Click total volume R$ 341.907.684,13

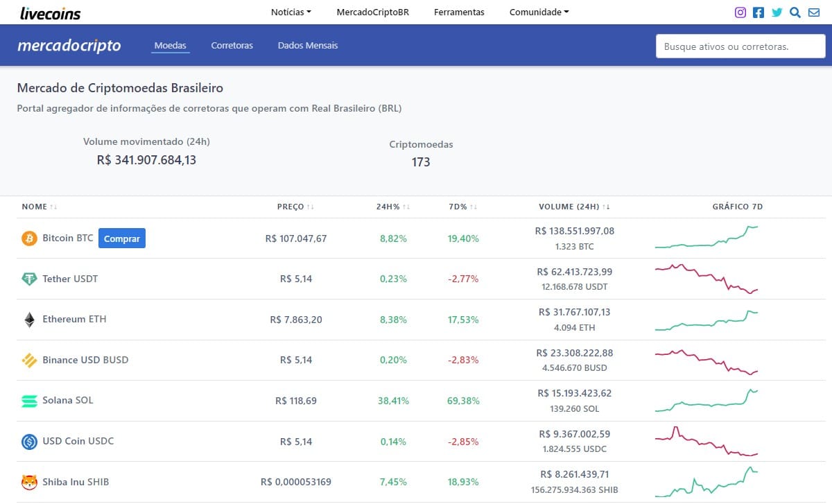[146, 160]
